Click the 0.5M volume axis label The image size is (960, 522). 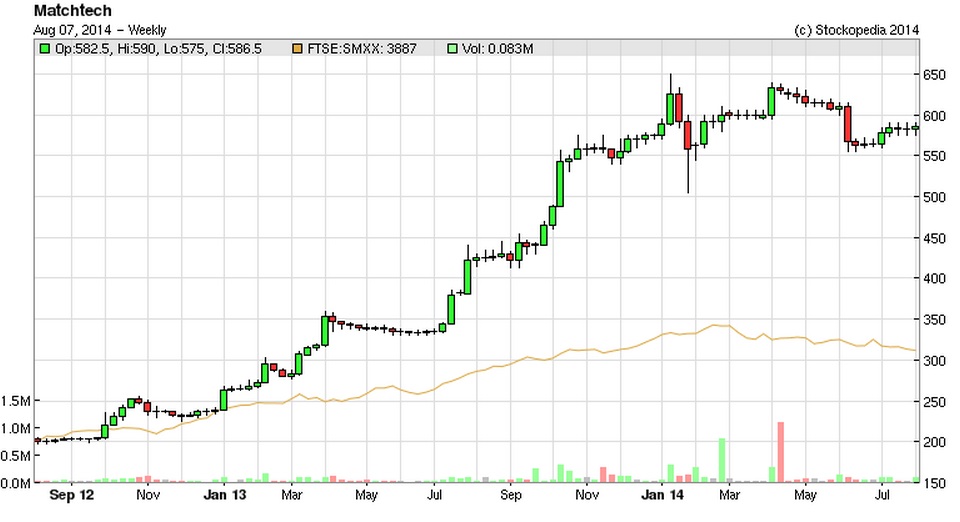point(16,456)
